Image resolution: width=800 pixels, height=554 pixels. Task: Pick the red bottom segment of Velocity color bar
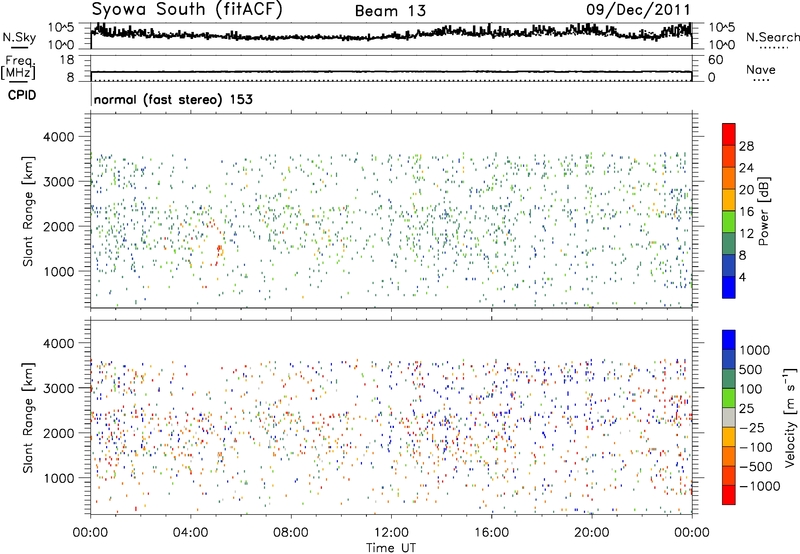click(729, 495)
